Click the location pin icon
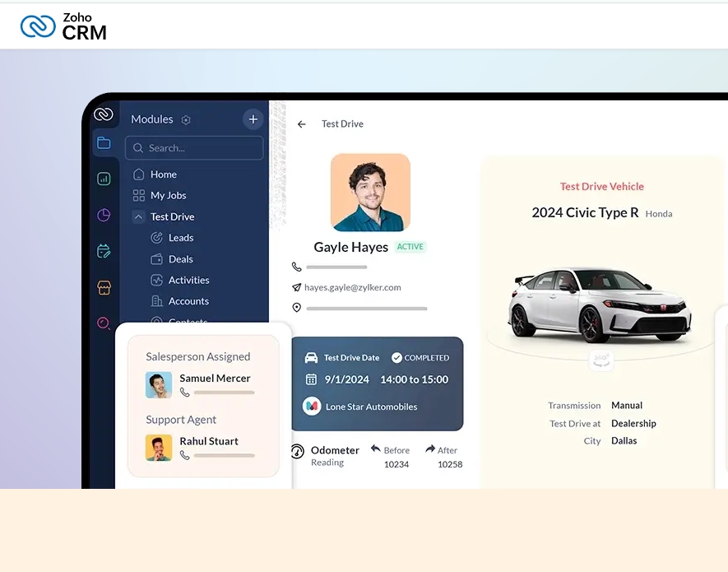Viewport: 728px width, 572px height. click(x=297, y=308)
